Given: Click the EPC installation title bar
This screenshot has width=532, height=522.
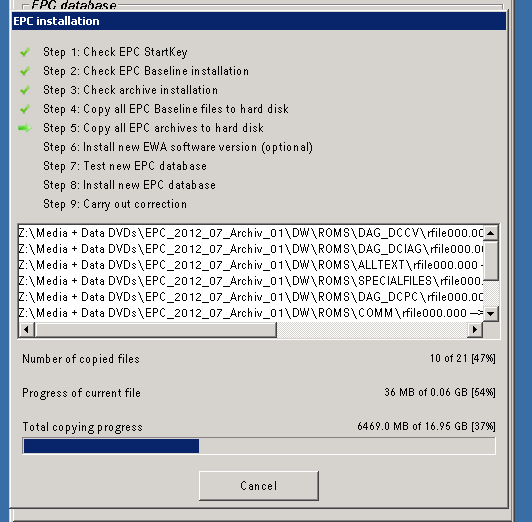Looking at the screenshot, I should coord(259,21).
